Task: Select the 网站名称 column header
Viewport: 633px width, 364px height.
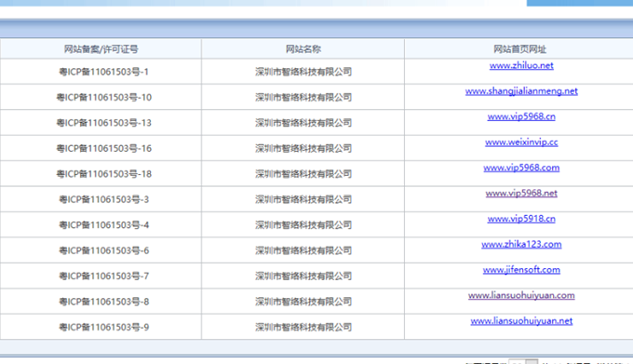Action: tap(303, 49)
